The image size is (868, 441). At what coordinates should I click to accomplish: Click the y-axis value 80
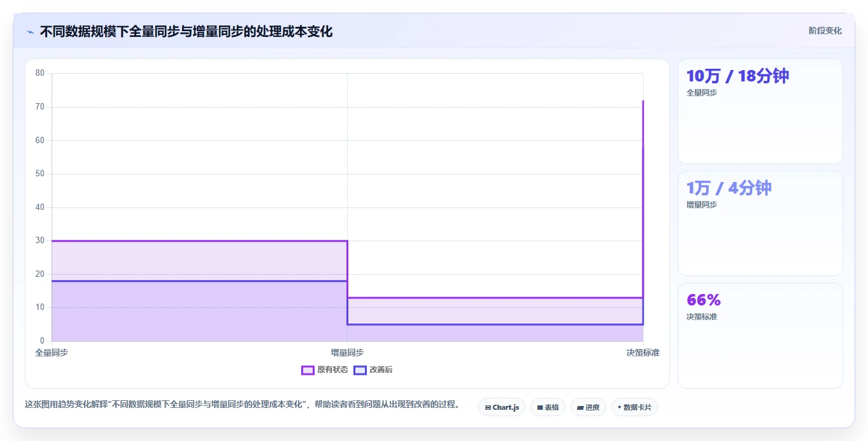click(40, 73)
